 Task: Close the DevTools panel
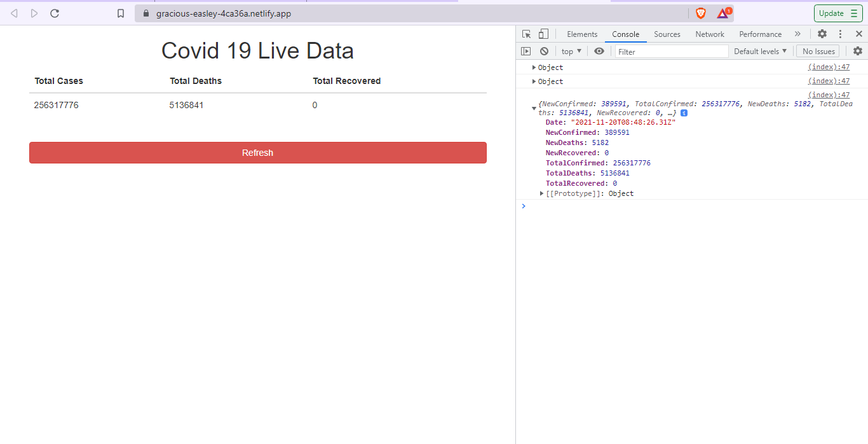(858, 34)
